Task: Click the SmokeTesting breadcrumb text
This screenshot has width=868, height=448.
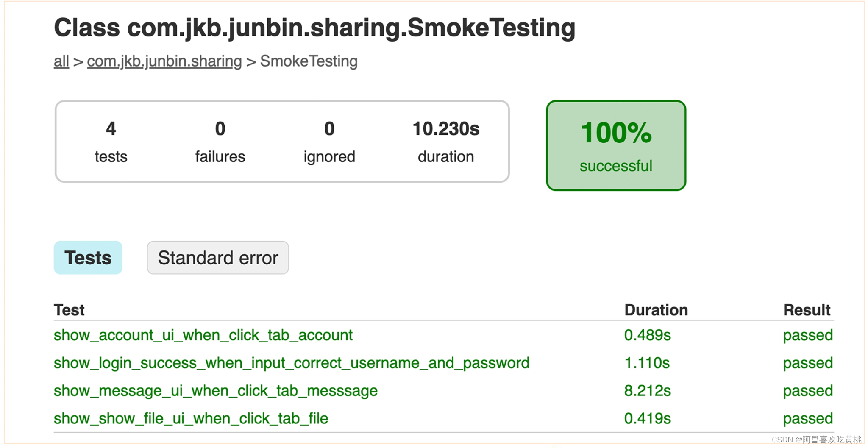Action: coord(309,61)
